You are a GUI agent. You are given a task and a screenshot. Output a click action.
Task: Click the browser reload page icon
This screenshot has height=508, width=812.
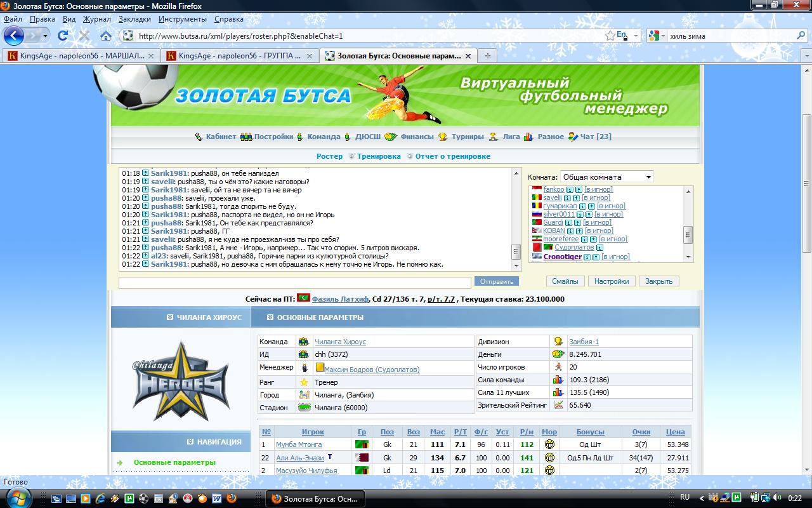pos(63,36)
